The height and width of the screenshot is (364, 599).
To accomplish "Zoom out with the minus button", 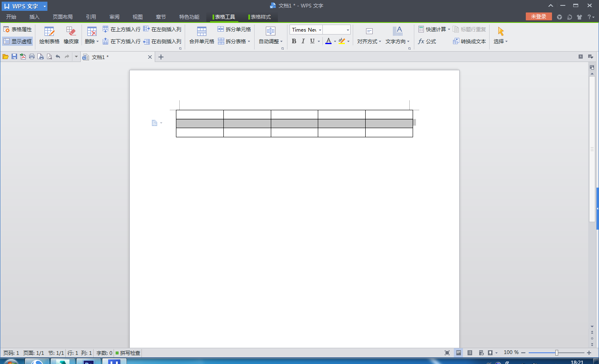I will coord(523,353).
